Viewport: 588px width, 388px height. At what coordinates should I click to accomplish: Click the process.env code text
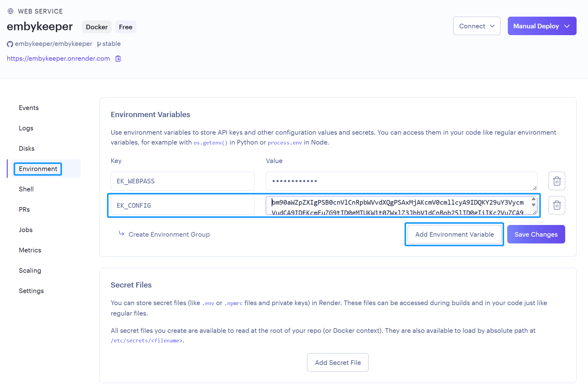tap(285, 143)
